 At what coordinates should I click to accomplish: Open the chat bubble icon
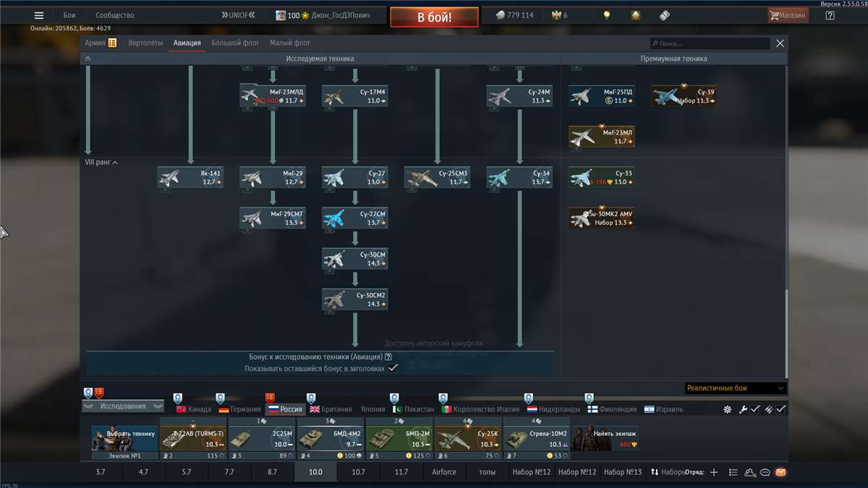pyautogui.click(x=765, y=472)
